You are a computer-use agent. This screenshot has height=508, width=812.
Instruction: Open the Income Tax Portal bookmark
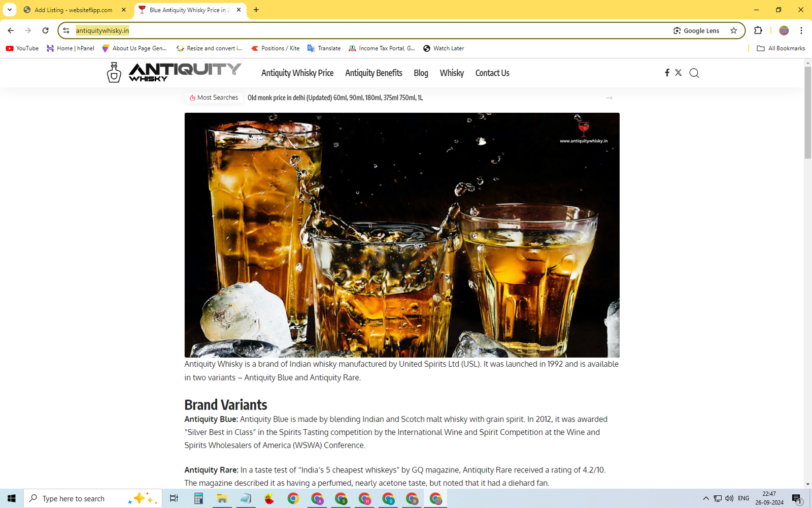click(x=382, y=48)
